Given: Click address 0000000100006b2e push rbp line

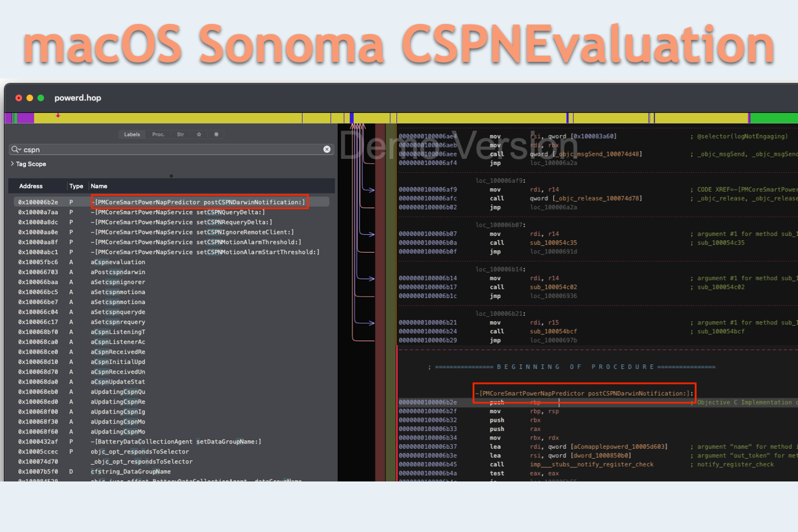Looking at the screenshot, I should tap(597, 402).
